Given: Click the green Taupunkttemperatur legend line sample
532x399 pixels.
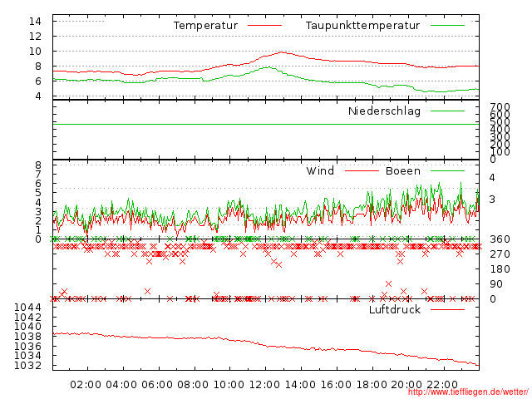Looking at the screenshot, I should click(x=447, y=26).
